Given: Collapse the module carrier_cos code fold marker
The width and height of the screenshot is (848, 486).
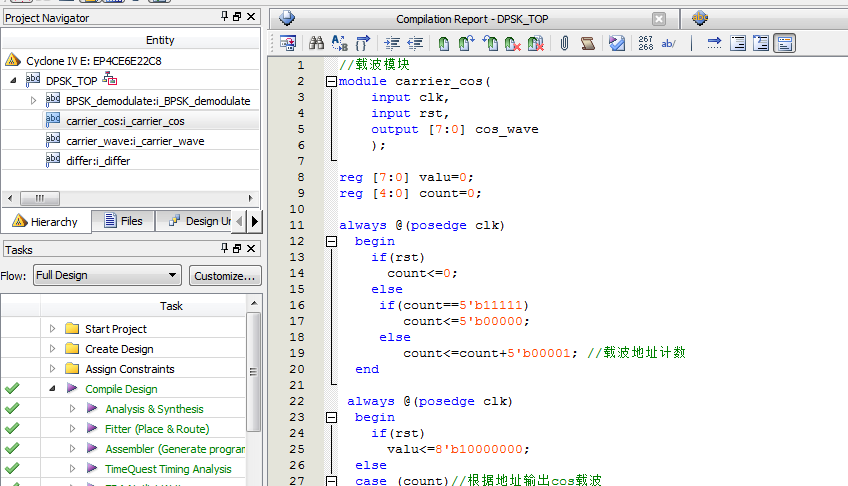Looking at the screenshot, I should [330, 82].
